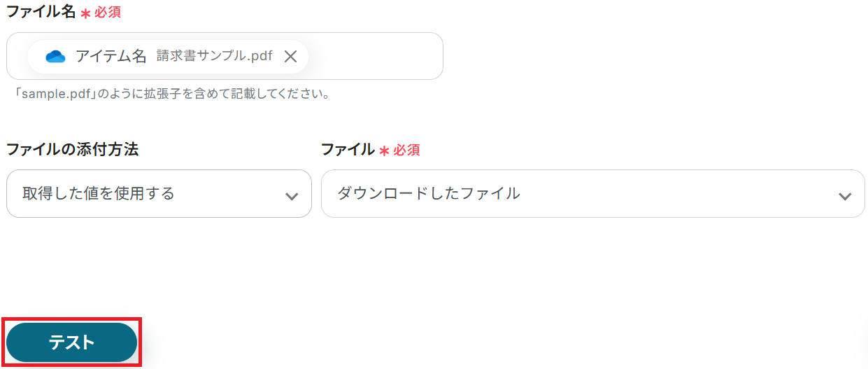This screenshot has width=868, height=369.
Task: Click red asterisk next to ファイル名
Action: (86, 14)
